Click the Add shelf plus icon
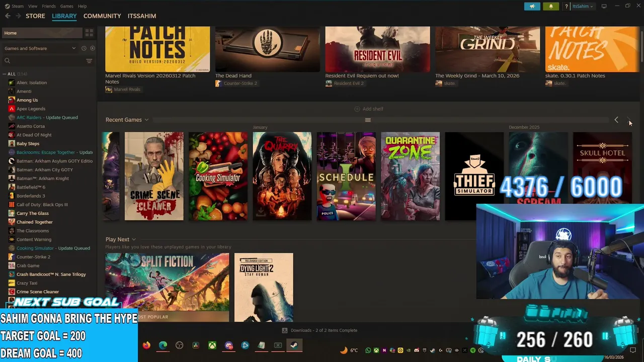Image resolution: width=644 pixels, height=362 pixels. pos(357,109)
